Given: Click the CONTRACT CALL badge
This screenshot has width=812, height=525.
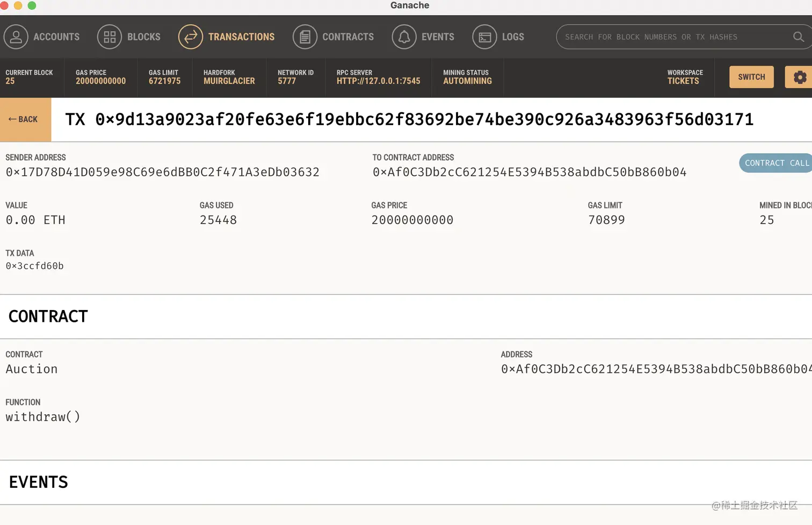Looking at the screenshot, I should (x=776, y=163).
